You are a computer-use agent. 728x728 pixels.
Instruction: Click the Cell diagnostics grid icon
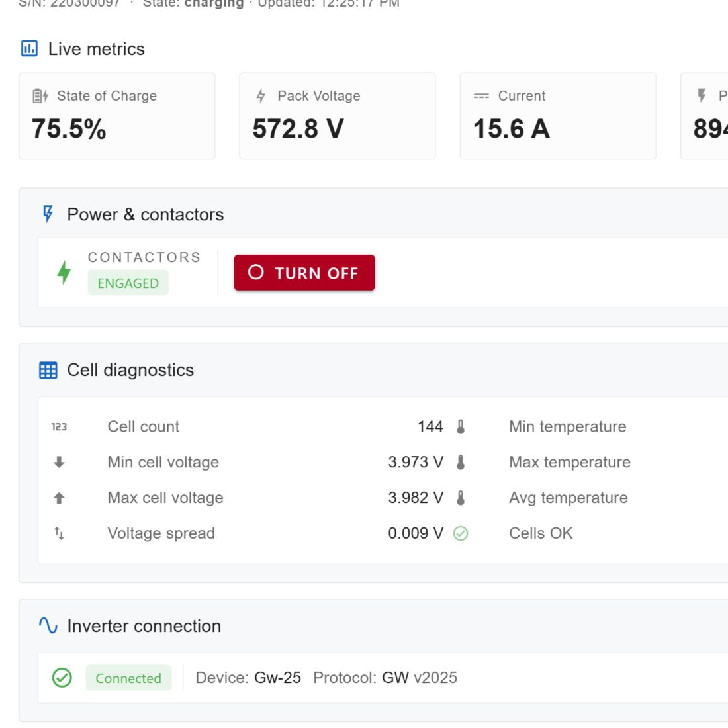click(x=48, y=370)
